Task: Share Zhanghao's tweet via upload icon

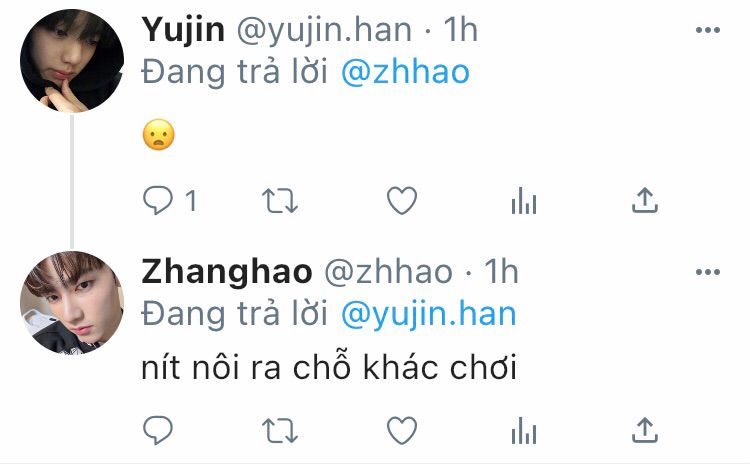Action: coord(645,430)
